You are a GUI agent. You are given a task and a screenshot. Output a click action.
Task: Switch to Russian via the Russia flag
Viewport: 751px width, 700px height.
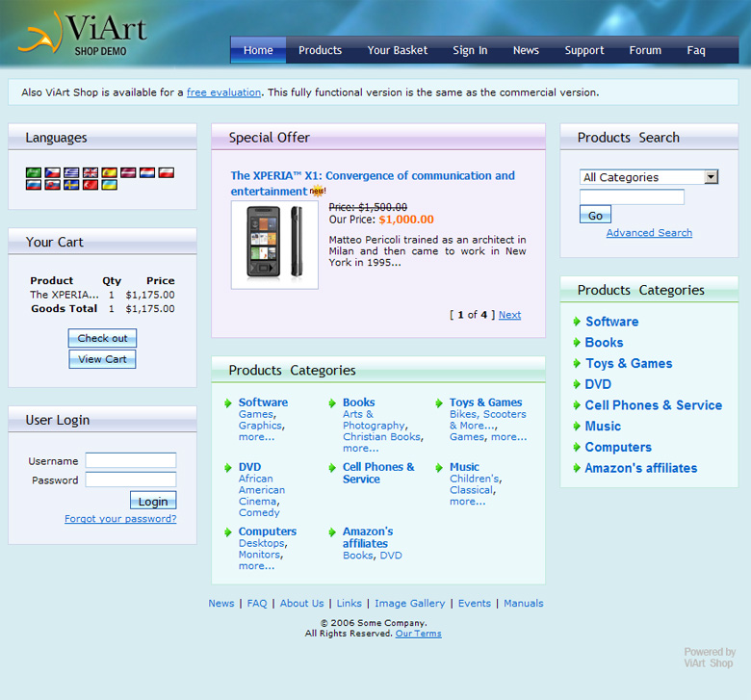(34, 185)
